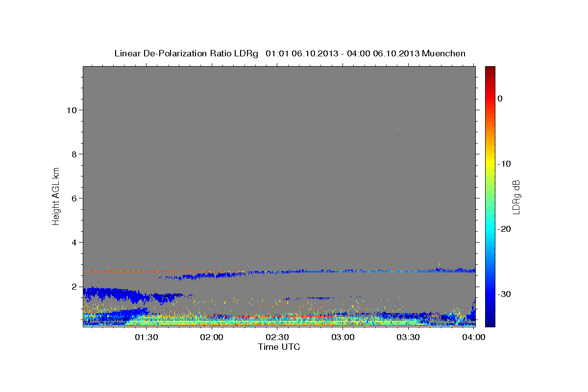The width and height of the screenshot is (588, 392).
Task: Click the "LDRg dB" colorbar label
Action: tap(516, 197)
